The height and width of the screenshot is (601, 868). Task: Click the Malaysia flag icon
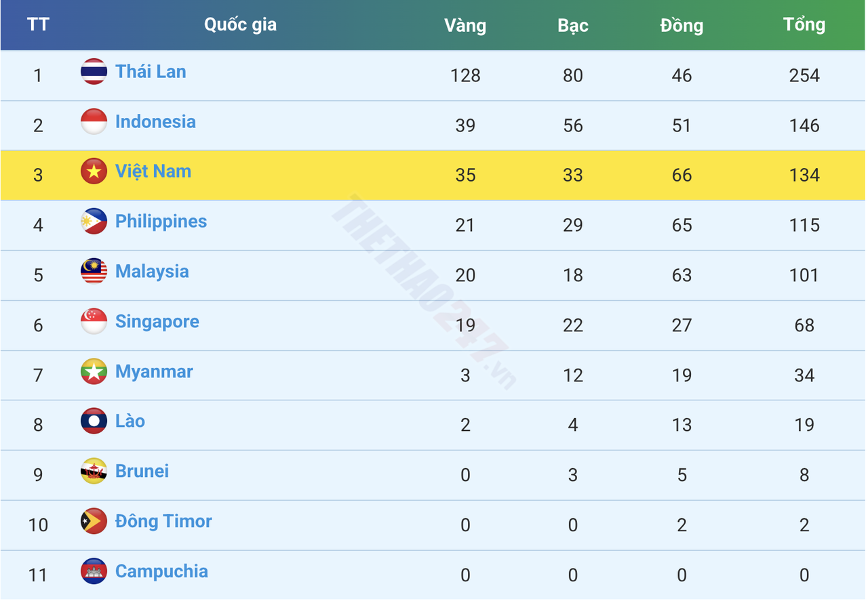pyautogui.click(x=94, y=271)
